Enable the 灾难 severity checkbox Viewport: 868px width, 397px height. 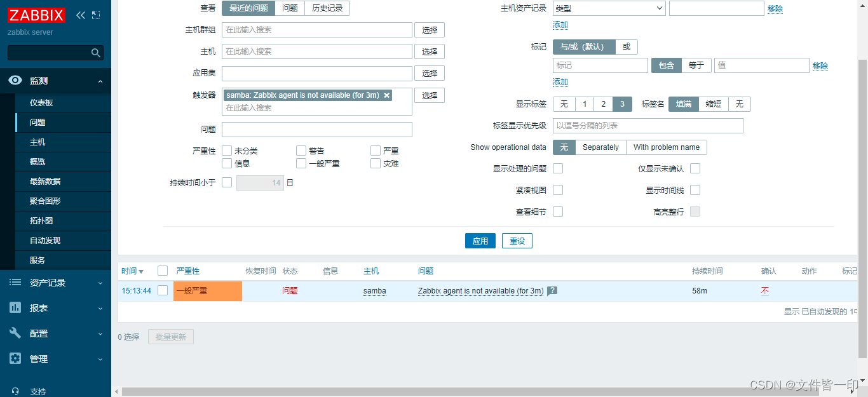pos(376,163)
